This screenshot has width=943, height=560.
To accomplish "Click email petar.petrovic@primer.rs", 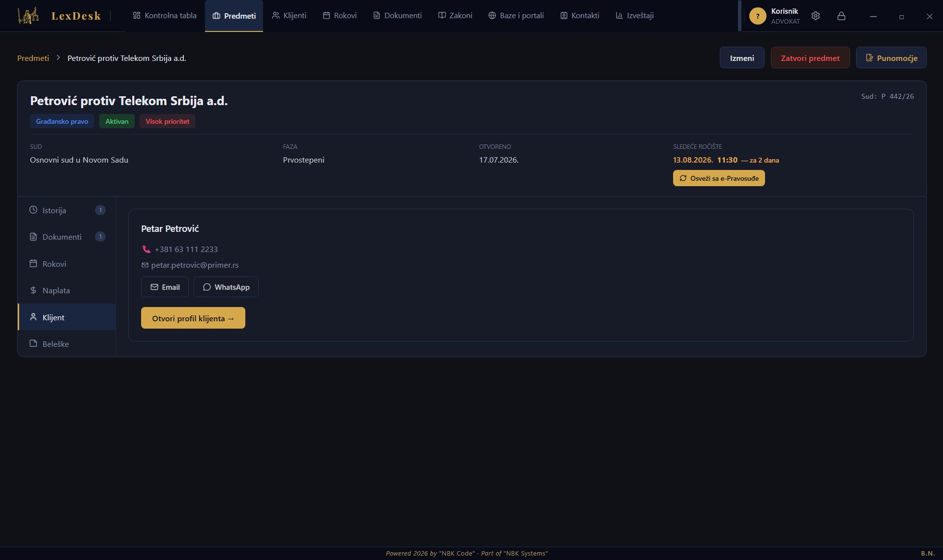I will click(x=195, y=265).
